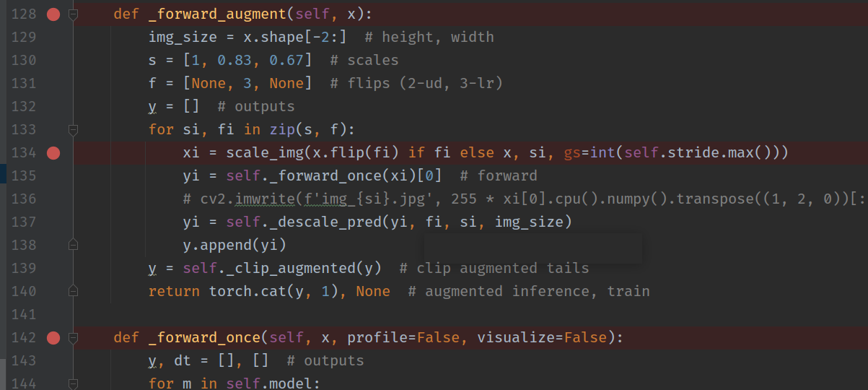
Task: Collapse the _forward_augment function fold at line 128
Action: [73, 14]
